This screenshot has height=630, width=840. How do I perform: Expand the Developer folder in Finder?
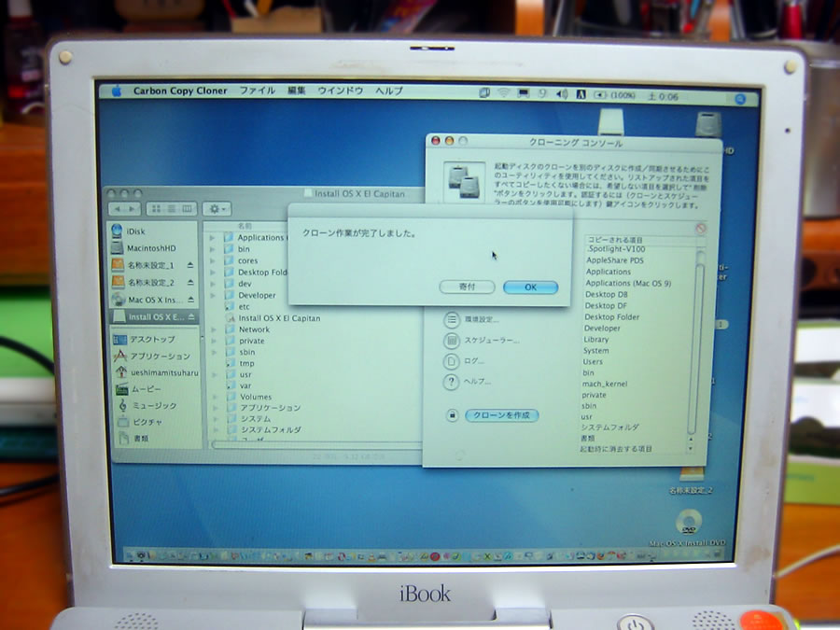213,295
